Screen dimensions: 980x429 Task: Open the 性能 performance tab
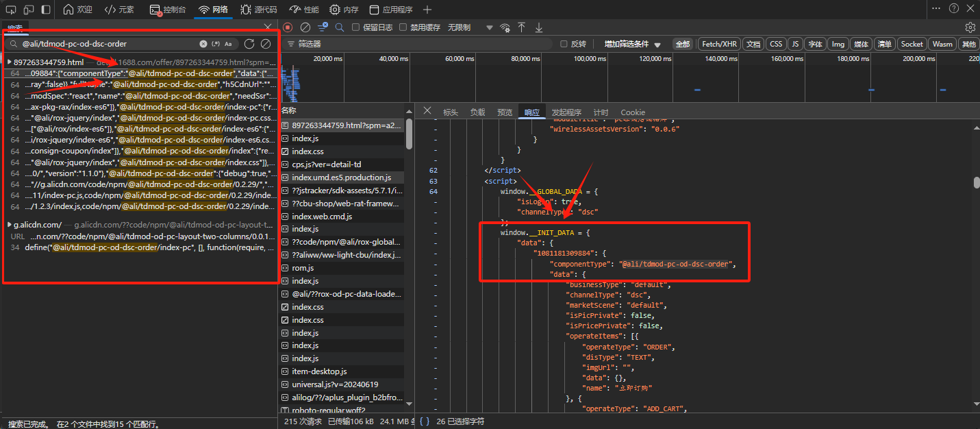(304, 10)
